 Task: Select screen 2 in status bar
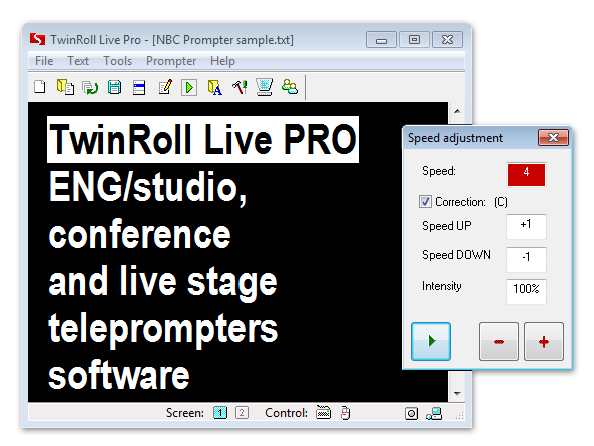click(242, 413)
